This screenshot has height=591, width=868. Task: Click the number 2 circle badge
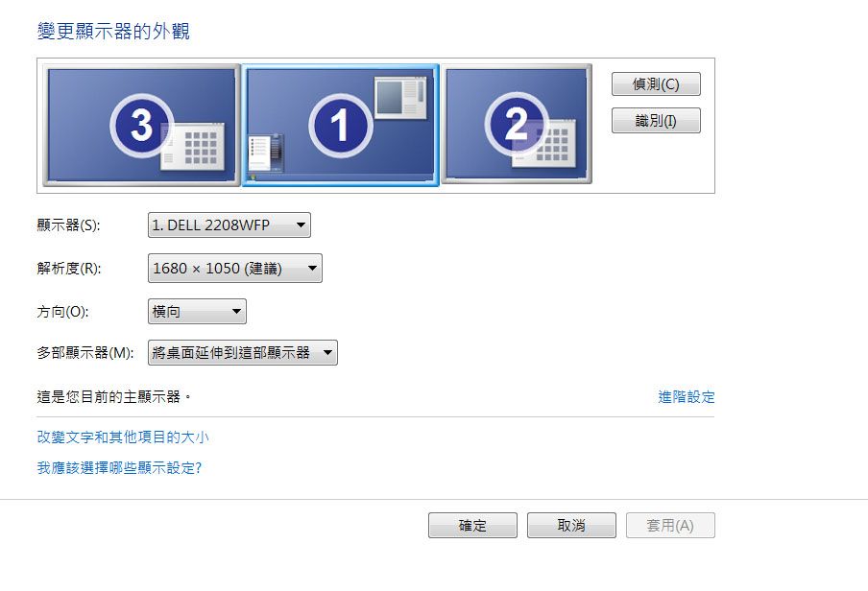coord(517,124)
